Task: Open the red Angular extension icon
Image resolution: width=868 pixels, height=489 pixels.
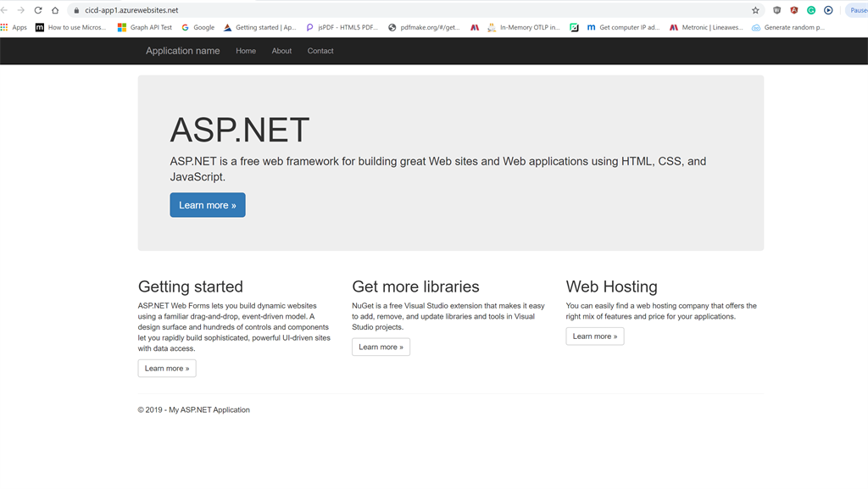Action: (793, 10)
